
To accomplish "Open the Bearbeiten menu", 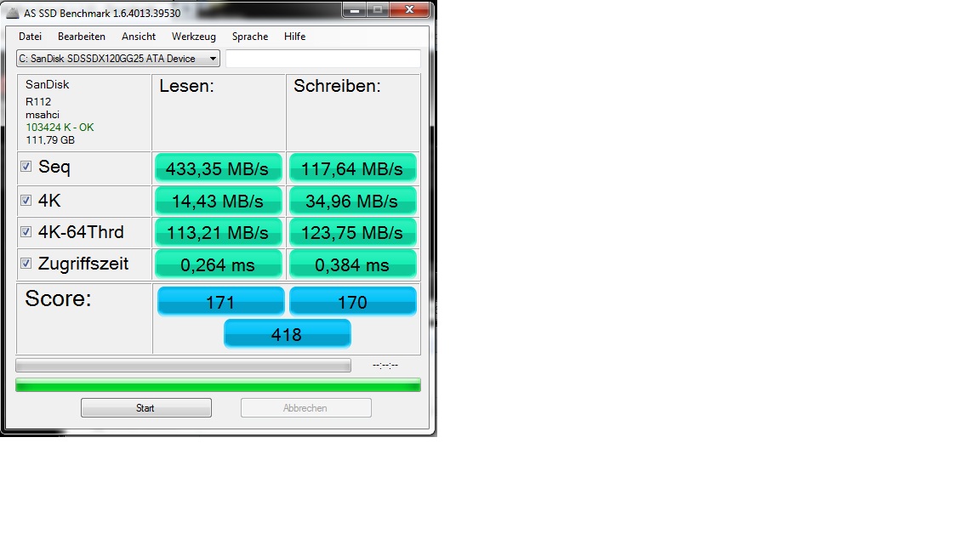I will tap(82, 37).
